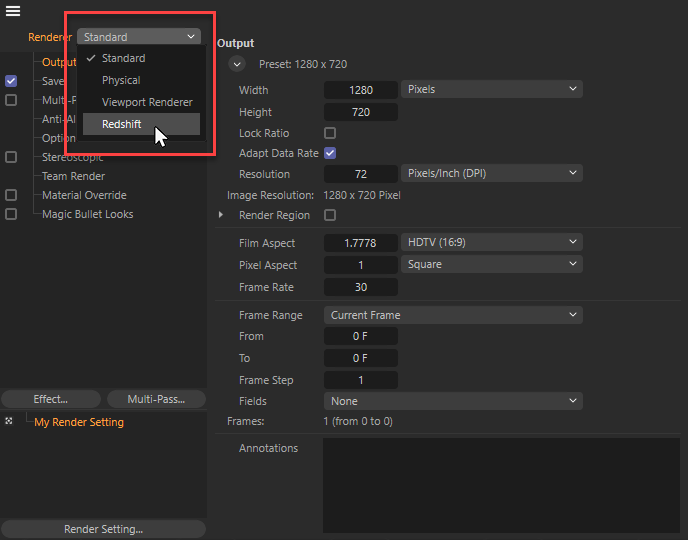Open the hamburger menu icon

coord(13,12)
